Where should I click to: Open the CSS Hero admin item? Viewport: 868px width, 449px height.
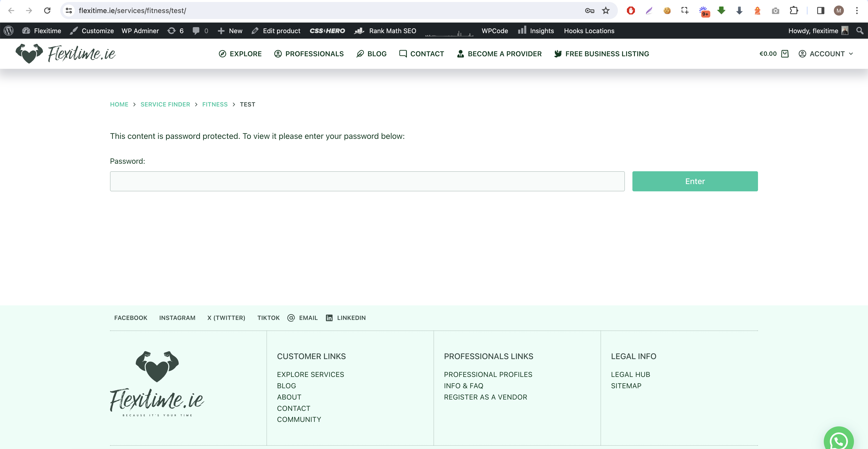pos(327,31)
